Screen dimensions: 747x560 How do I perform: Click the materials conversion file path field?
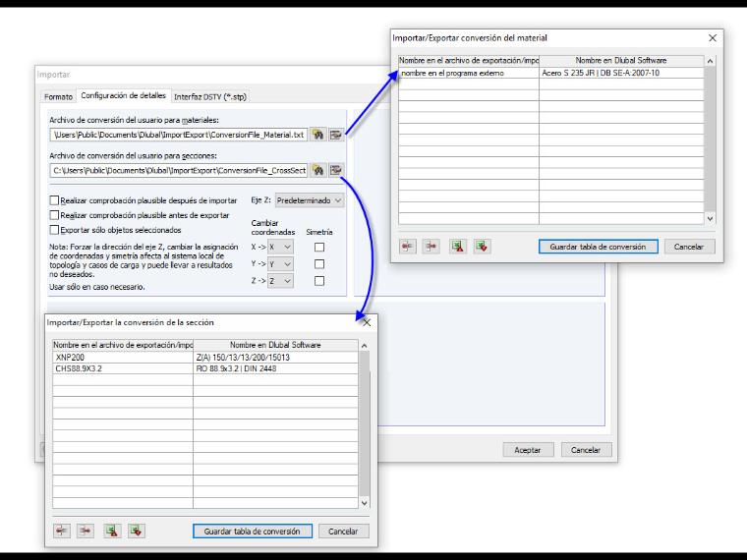tap(179, 135)
